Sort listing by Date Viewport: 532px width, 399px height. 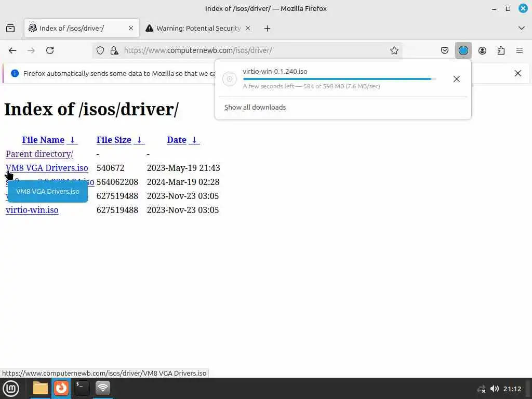point(177,140)
